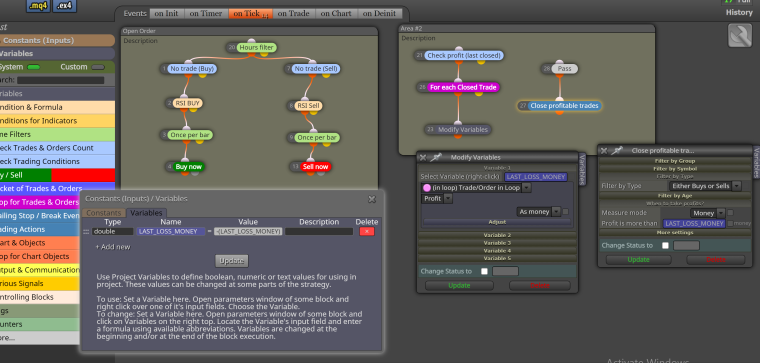Expand the Filter by Group section
Screen dimensions: 760x363
674,160
